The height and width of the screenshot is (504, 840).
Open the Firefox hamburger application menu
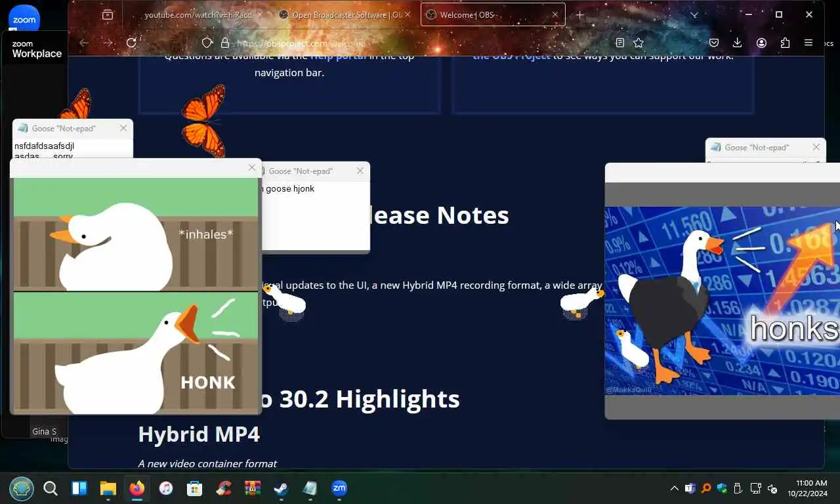pyautogui.click(x=808, y=43)
